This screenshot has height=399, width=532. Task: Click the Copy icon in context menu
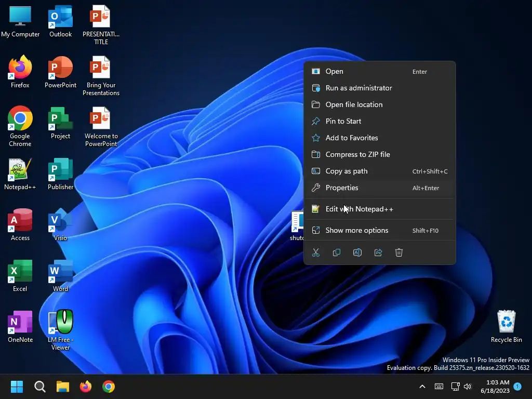(x=337, y=252)
